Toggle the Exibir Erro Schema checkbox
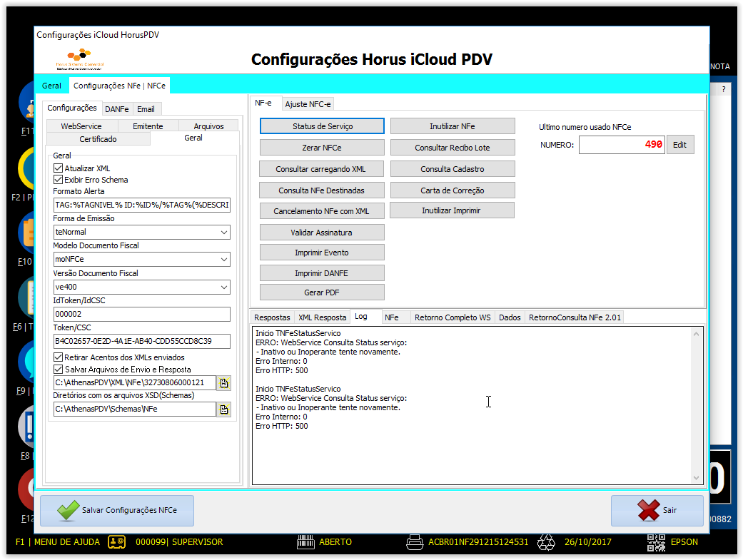743x560 pixels. pyautogui.click(x=59, y=180)
